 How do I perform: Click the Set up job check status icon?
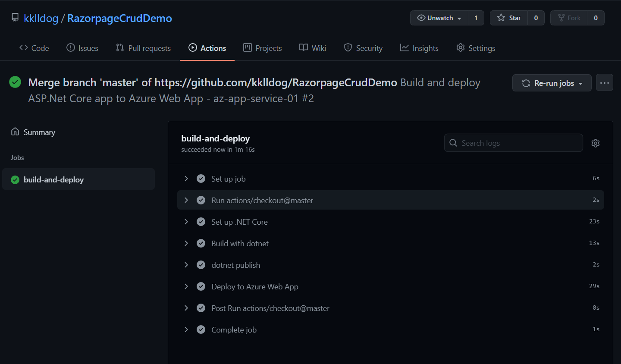point(201,179)
